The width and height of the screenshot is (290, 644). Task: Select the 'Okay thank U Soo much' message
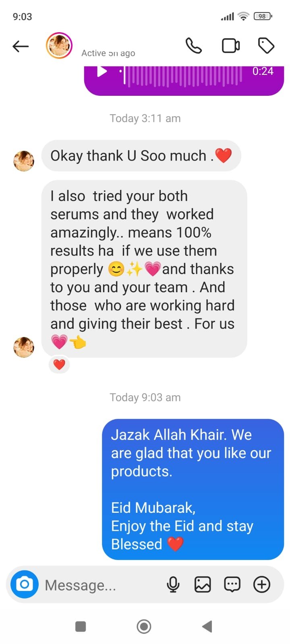(141, 155)
